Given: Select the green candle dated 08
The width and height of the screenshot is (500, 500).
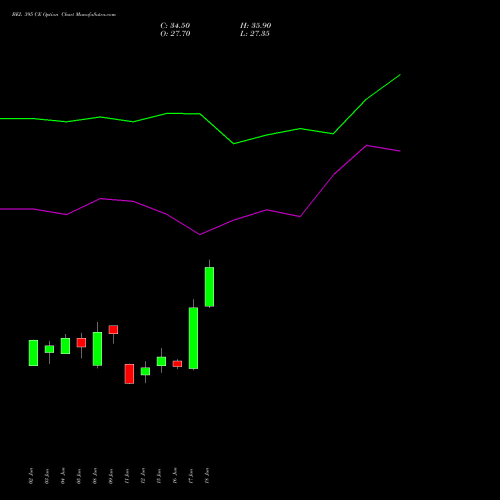Looking at the screenshot, I should (x=97, y=349).
